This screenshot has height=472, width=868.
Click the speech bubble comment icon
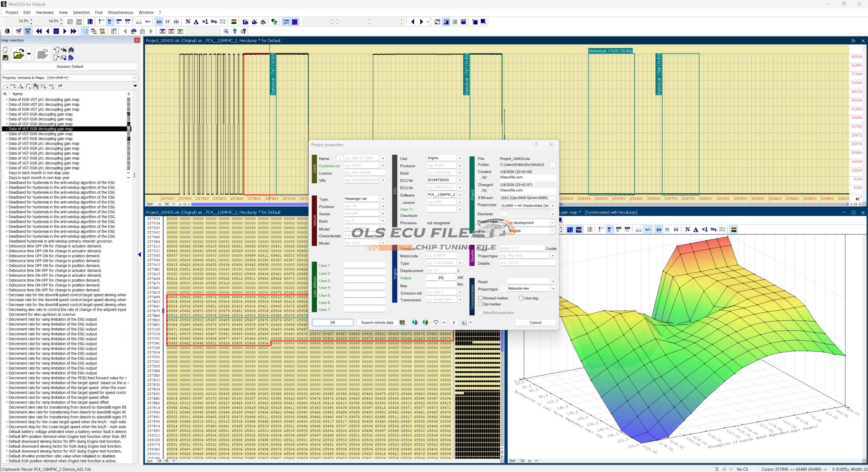point(436,322)
